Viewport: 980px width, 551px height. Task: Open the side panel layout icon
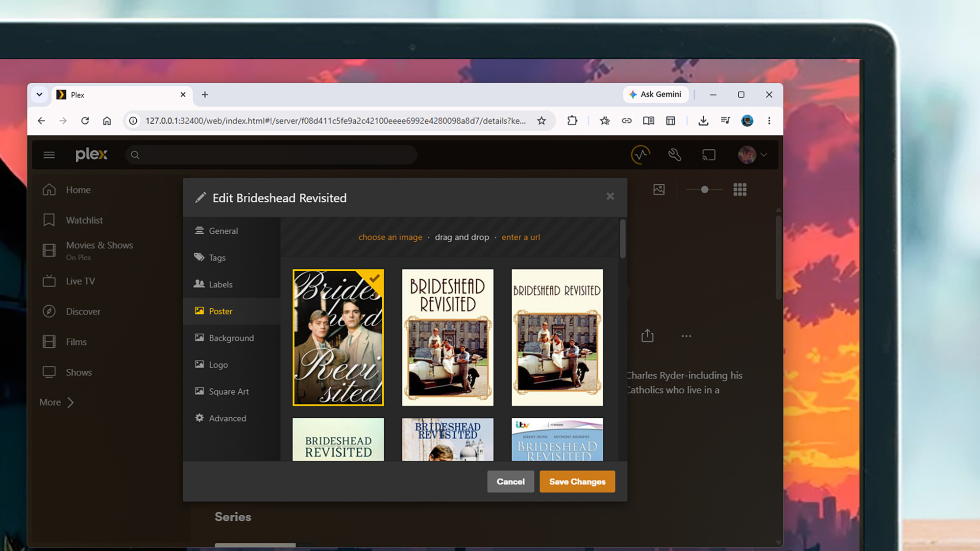tap(670, 120)
